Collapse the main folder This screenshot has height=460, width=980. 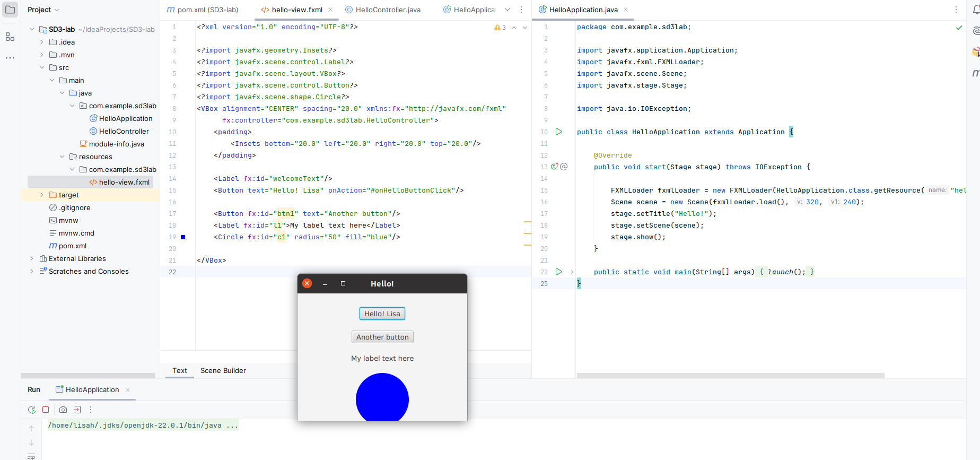pos(52,80)
